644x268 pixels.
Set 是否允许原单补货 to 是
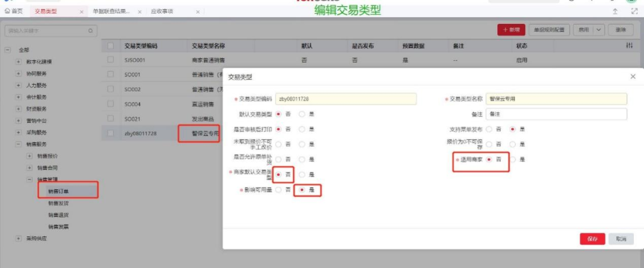[x=302, y=159]
